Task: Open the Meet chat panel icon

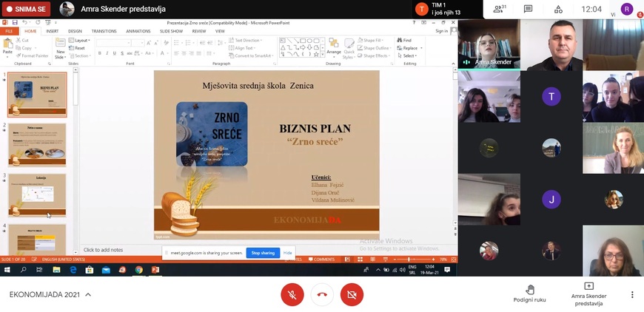Action: point(529,9)
